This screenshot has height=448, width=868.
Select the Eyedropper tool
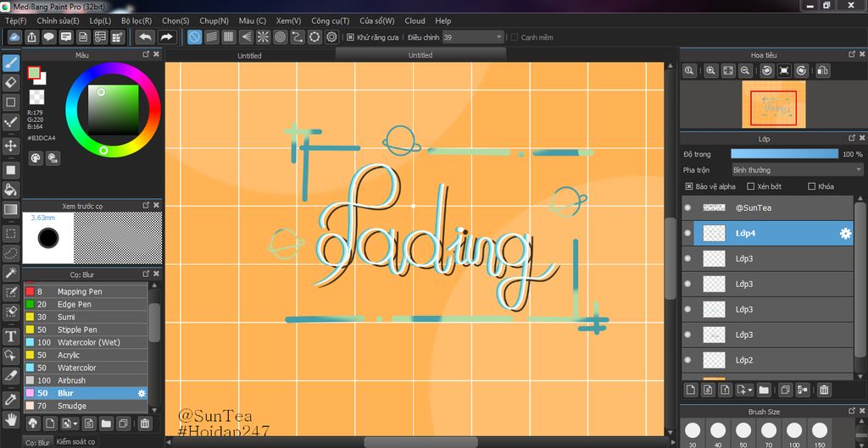point(11,399)
